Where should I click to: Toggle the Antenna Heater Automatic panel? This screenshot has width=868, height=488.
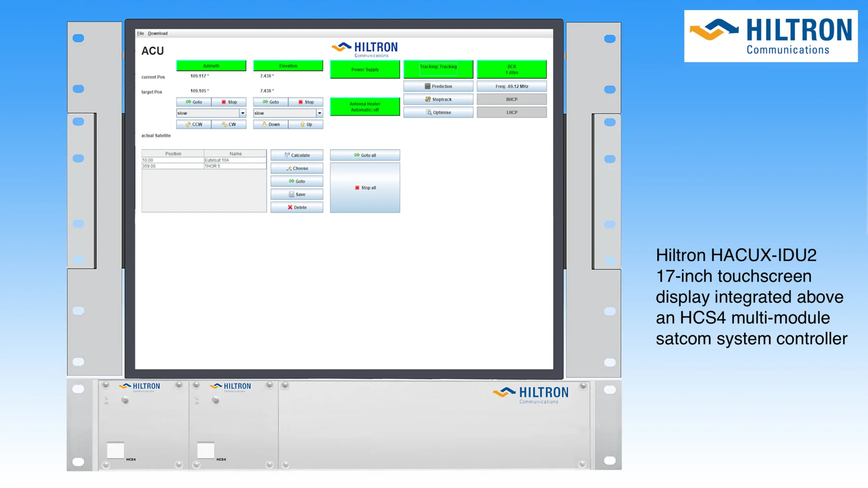coord(365,107)
